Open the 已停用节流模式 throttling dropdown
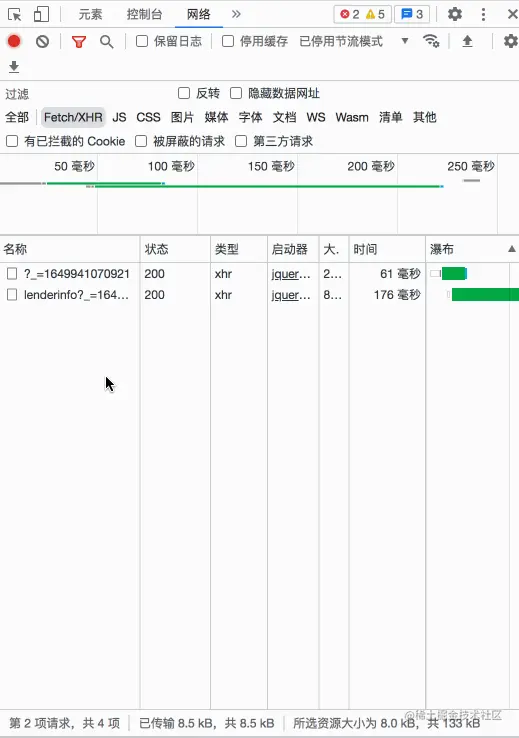 click(354, 41)
